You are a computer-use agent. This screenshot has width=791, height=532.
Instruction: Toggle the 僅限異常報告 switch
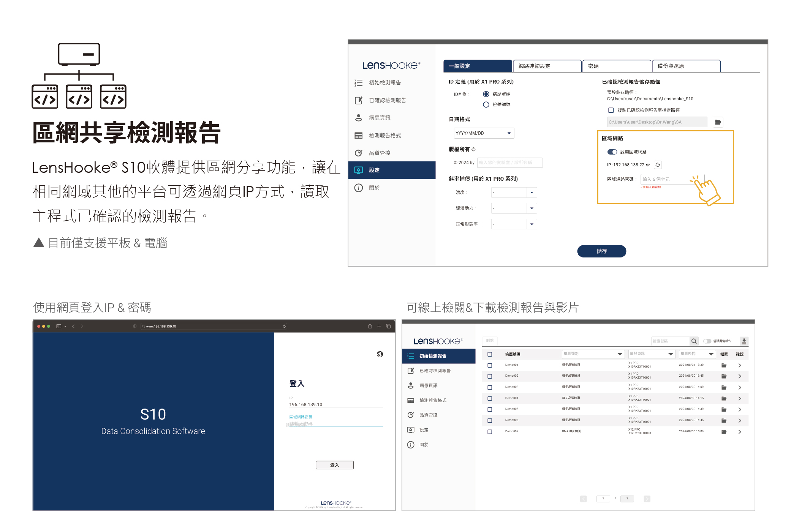pos(707,341)
